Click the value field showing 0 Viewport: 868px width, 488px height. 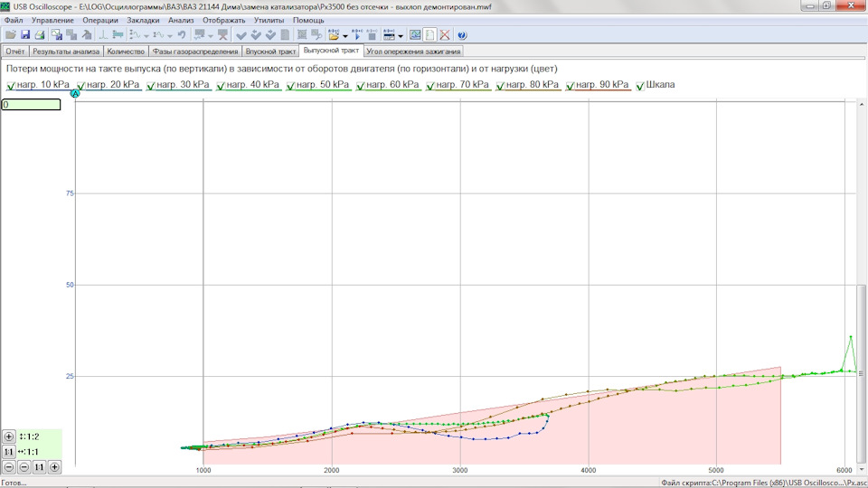click(31, 105)
